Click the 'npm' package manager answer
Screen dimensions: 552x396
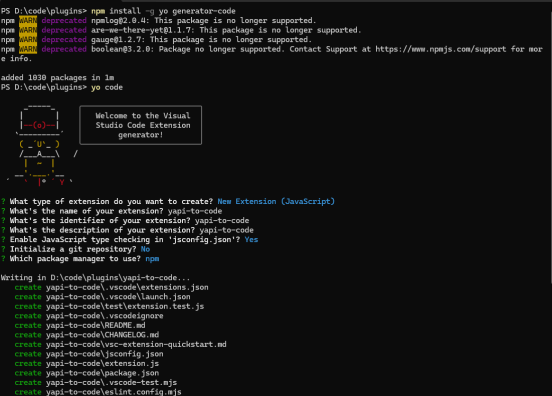point(152,258)
